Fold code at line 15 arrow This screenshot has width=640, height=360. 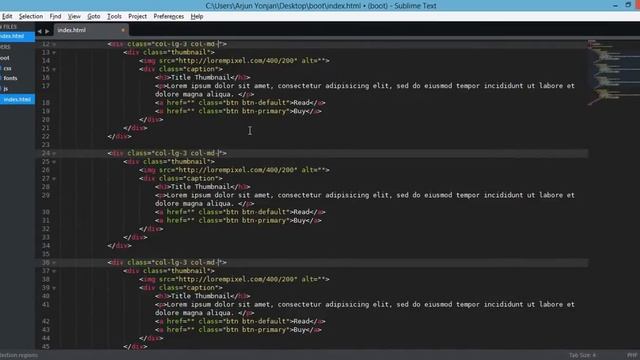coord(54,69)
